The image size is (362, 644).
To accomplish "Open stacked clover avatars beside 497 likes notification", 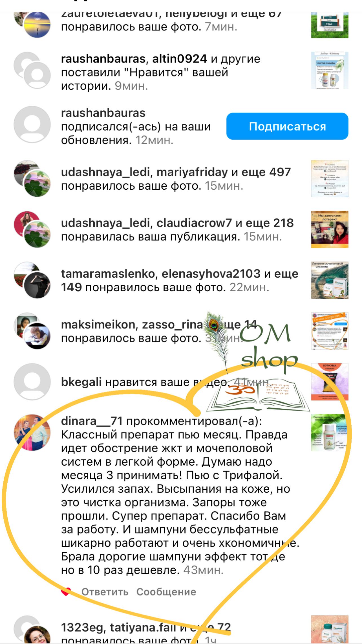I will [32, 179].
